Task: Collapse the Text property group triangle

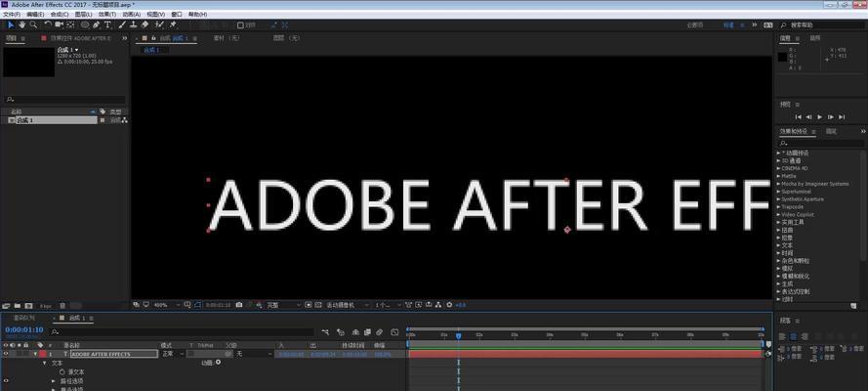Action: click(x=45, y=363)
